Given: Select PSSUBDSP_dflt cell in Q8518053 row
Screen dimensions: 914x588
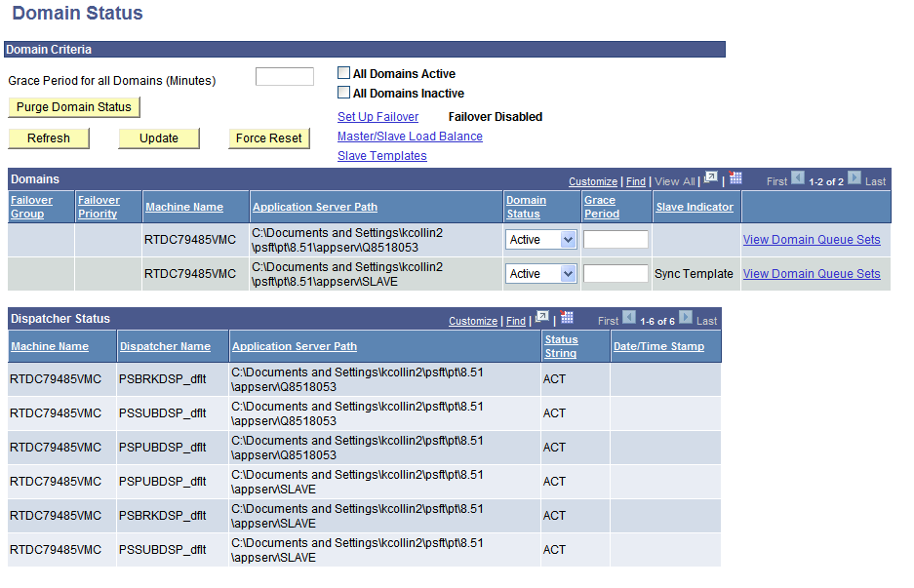Looking at the screenshot, I should (163, 413).
